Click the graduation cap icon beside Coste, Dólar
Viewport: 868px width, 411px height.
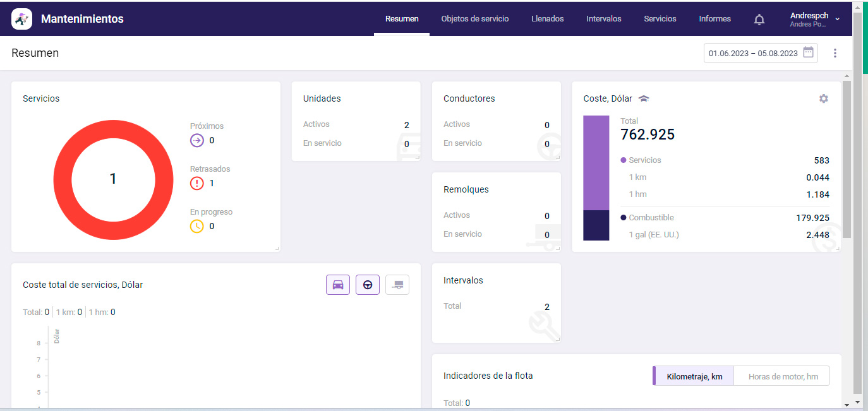point(644,98)
